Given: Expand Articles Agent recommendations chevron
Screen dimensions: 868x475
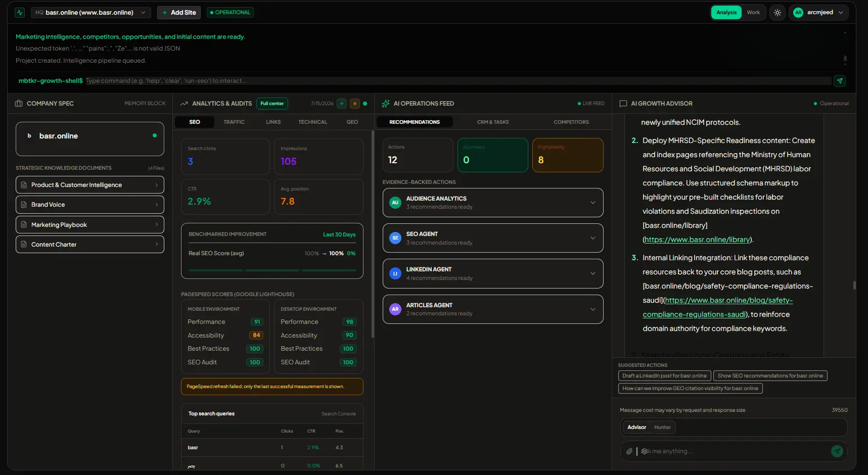Looking at the screenshot, I should tap(593, 309).
